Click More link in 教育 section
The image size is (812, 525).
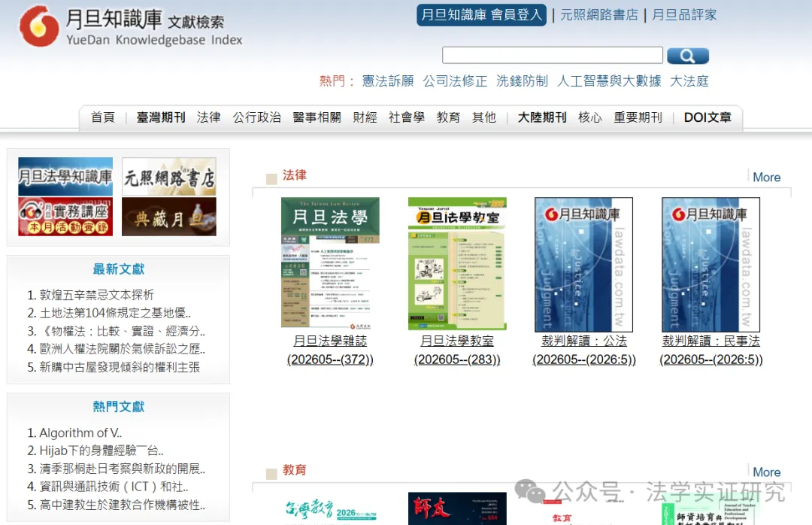(x=766, y=472)
